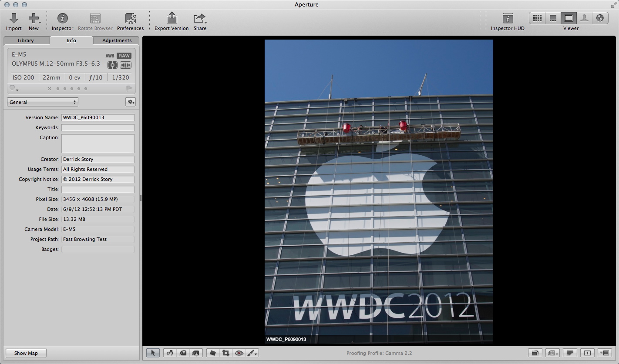
Task: Select the Crop tool
Action: click(226, 353)
